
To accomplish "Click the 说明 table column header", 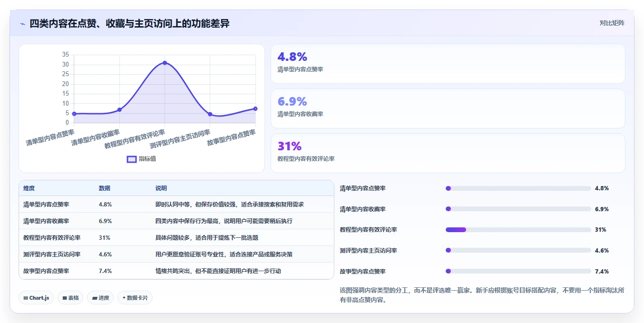I will tap(161, 188).
